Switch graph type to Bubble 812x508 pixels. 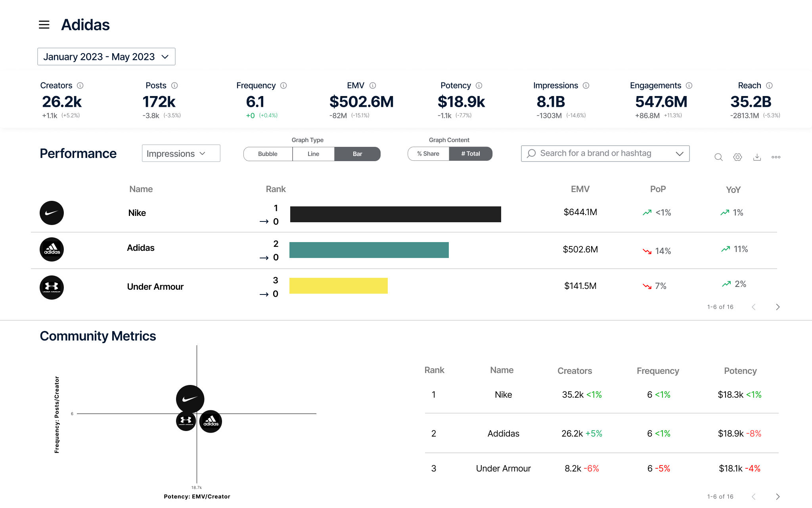coord(268,154)
